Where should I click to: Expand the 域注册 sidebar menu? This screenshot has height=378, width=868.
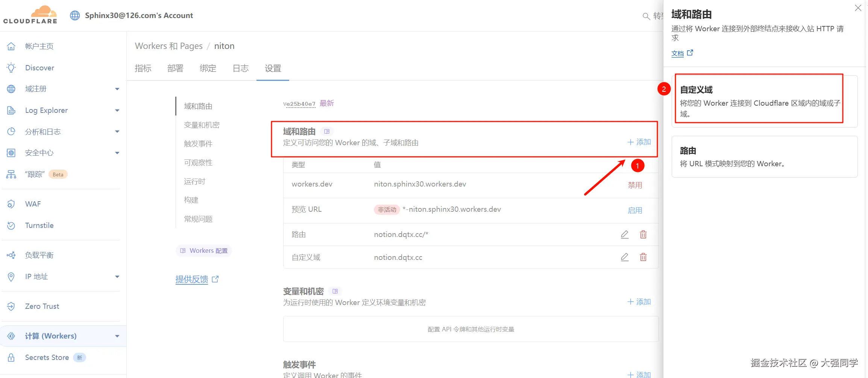coord(117,89)
